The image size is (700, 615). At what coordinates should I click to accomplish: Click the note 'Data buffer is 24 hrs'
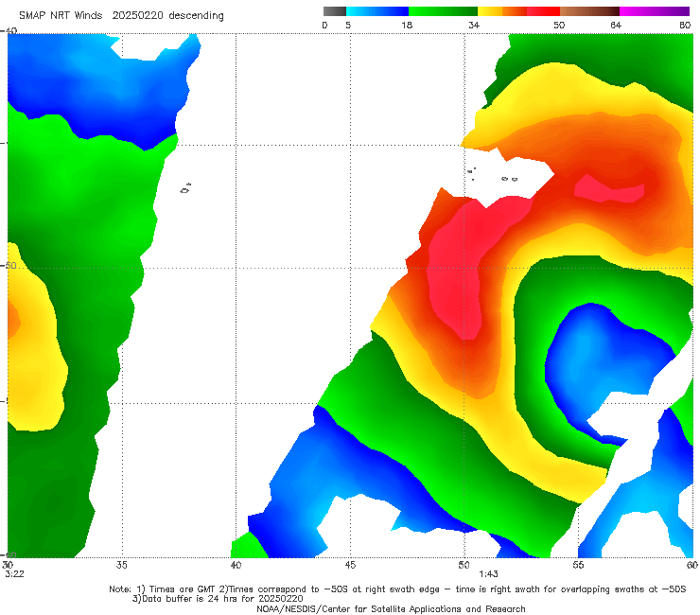(189, 599)
